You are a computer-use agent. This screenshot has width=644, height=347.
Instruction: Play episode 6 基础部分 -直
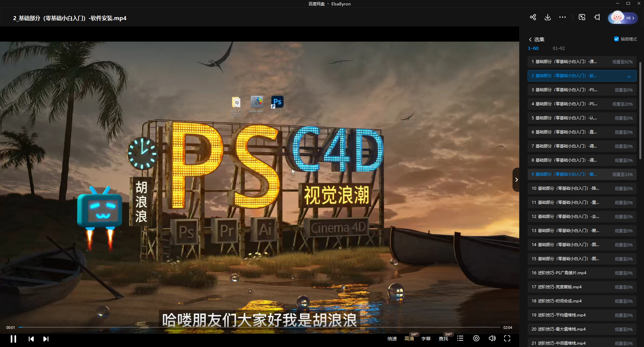click(x=582, y=132)
